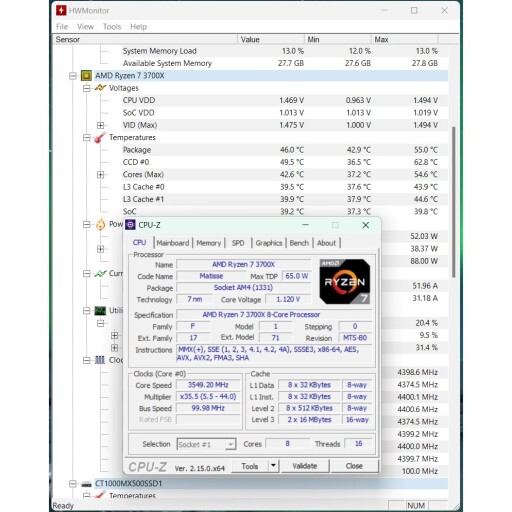Click the Core Speed 3549.20 MHz field
This screenshot has width=512, height=512.
[x=208, y=385]
